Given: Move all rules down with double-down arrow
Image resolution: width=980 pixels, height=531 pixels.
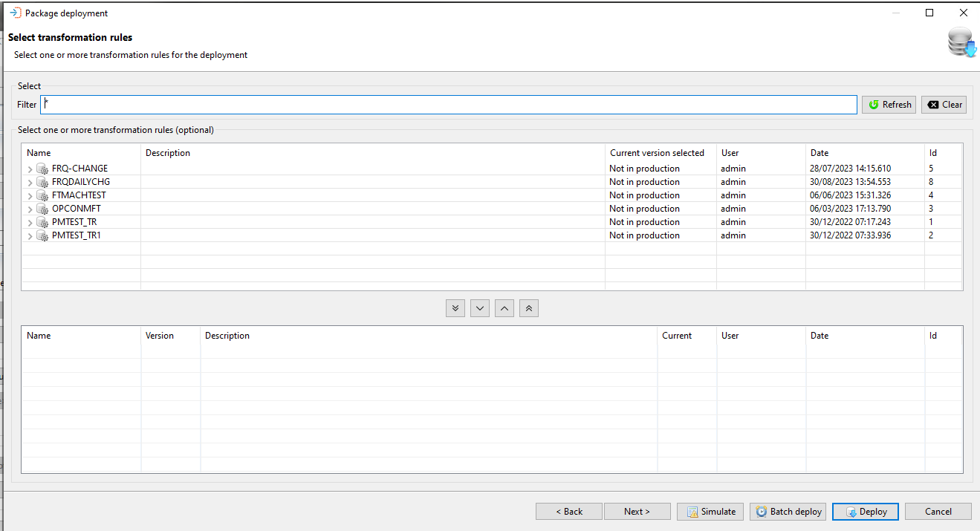Looking at the screenshot, I should tap(455, 308).
